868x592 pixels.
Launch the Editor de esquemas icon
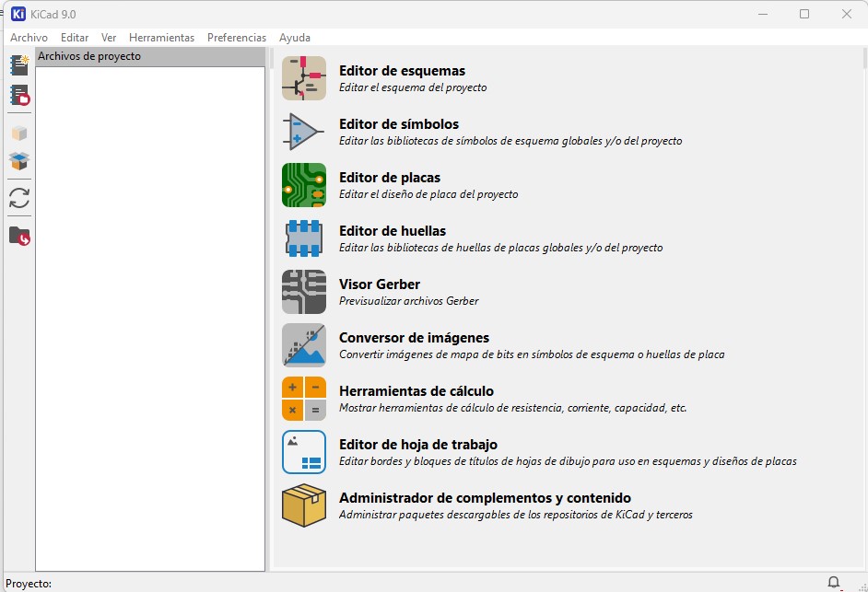click(304, 78)
